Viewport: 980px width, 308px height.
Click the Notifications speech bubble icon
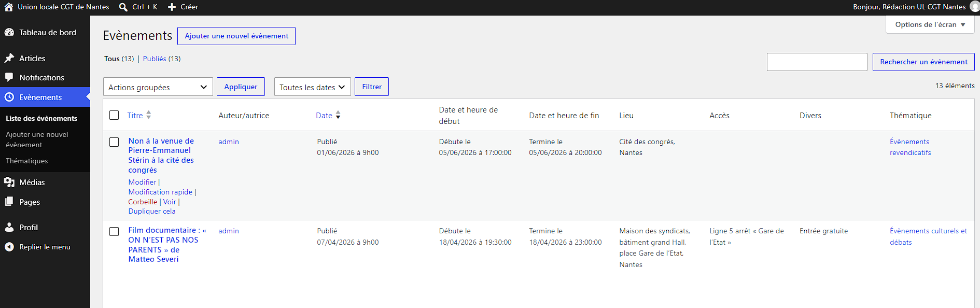(x=9, y=77)
